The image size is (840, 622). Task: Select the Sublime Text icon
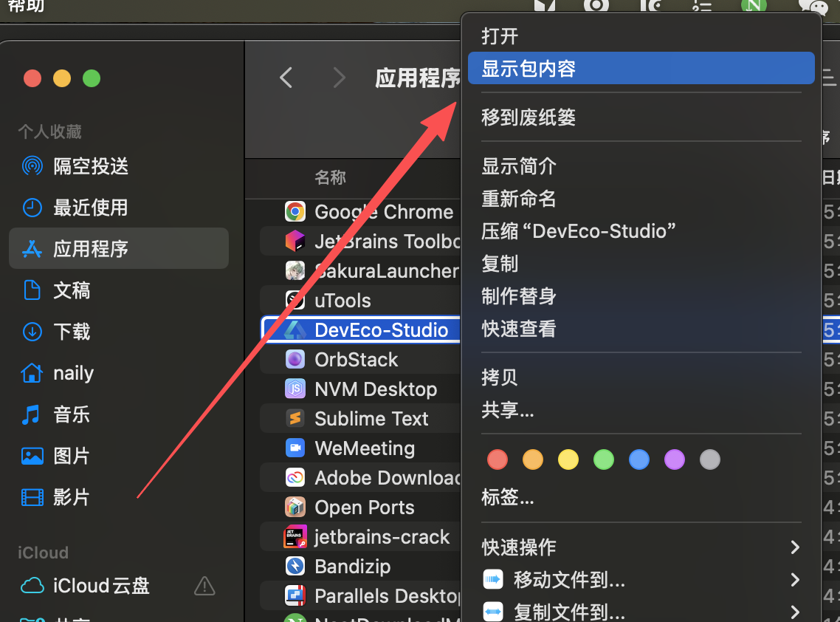click(295, 419)
